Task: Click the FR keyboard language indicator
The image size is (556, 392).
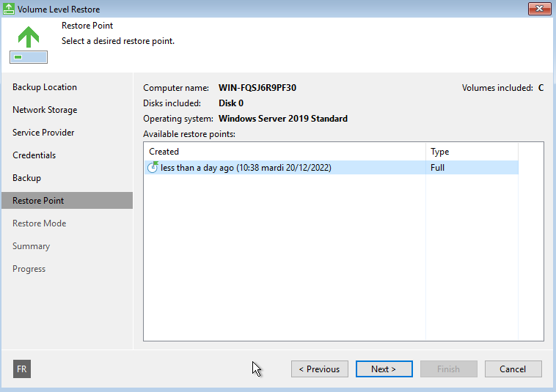Action: pyautogui.click(x=22, y=369)
